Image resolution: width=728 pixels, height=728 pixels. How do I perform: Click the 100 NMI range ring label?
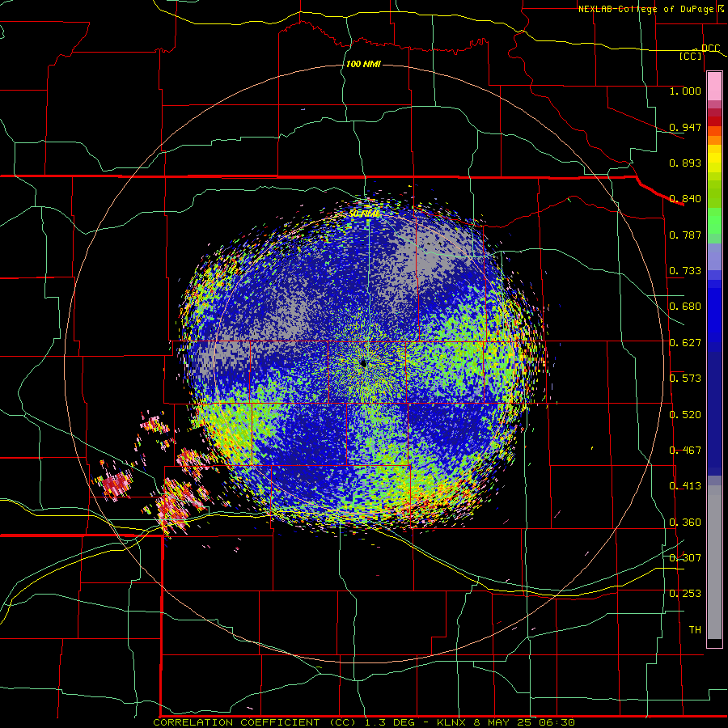click(x=363, y=64)
